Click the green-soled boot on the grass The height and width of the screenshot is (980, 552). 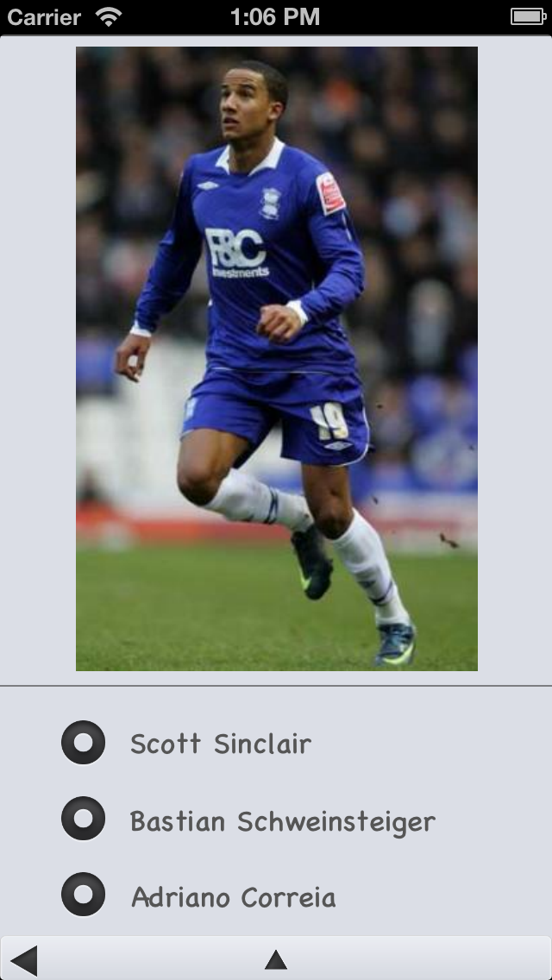point(394,644)
